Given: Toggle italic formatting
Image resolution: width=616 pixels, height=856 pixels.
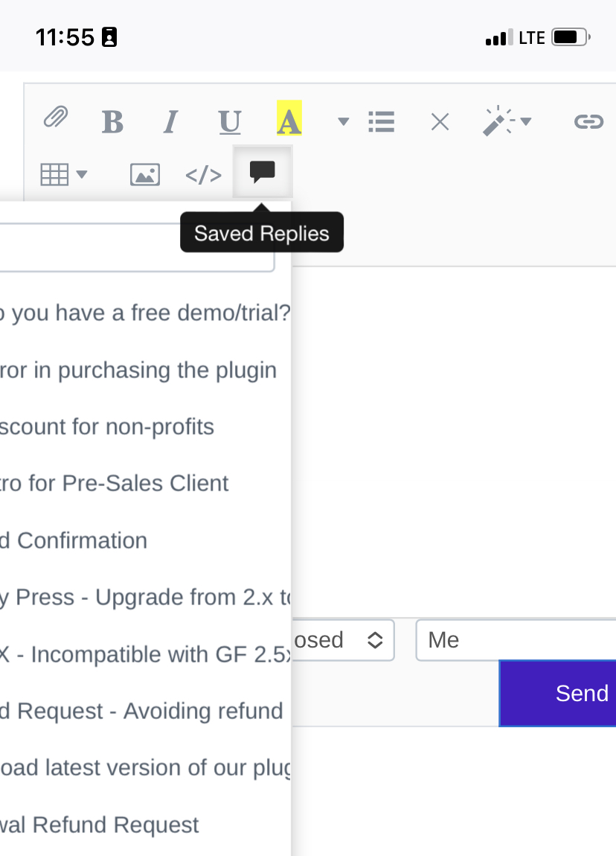Looking at the screenshot, I should click(x=171, y=121).
